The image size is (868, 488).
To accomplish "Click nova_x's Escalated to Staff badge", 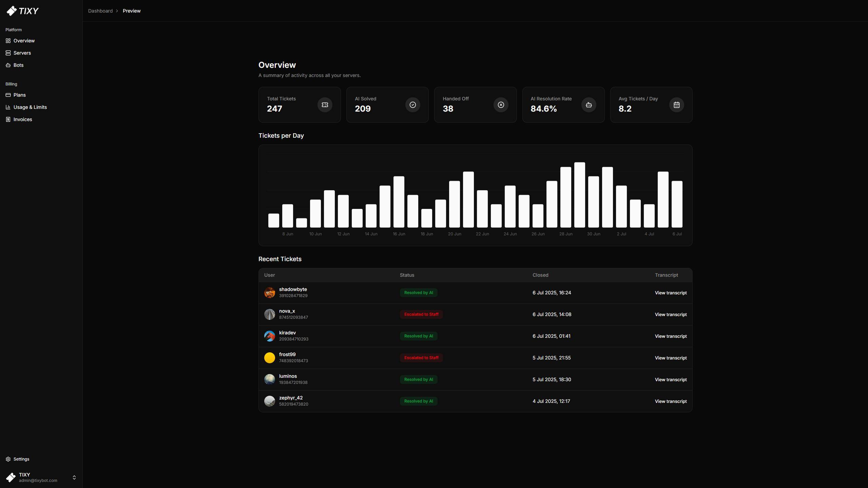I will 421,314.
